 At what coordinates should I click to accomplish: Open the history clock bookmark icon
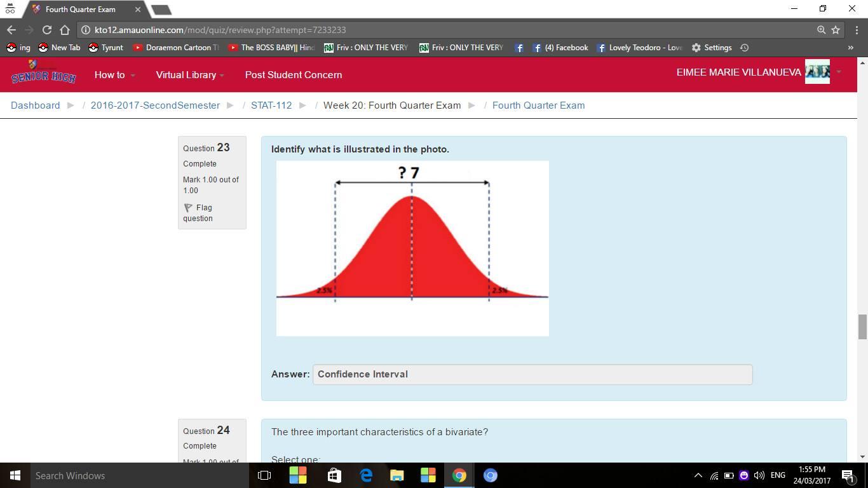[744, 48]
